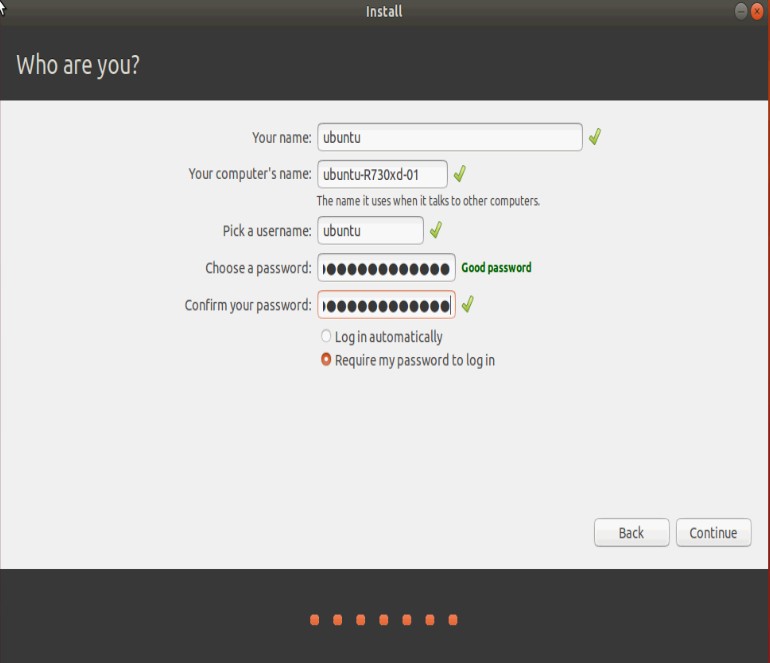This screenshot has width=770, height=663.
Task: Click the 'Your name:' label
Action: tap(281, 138)
